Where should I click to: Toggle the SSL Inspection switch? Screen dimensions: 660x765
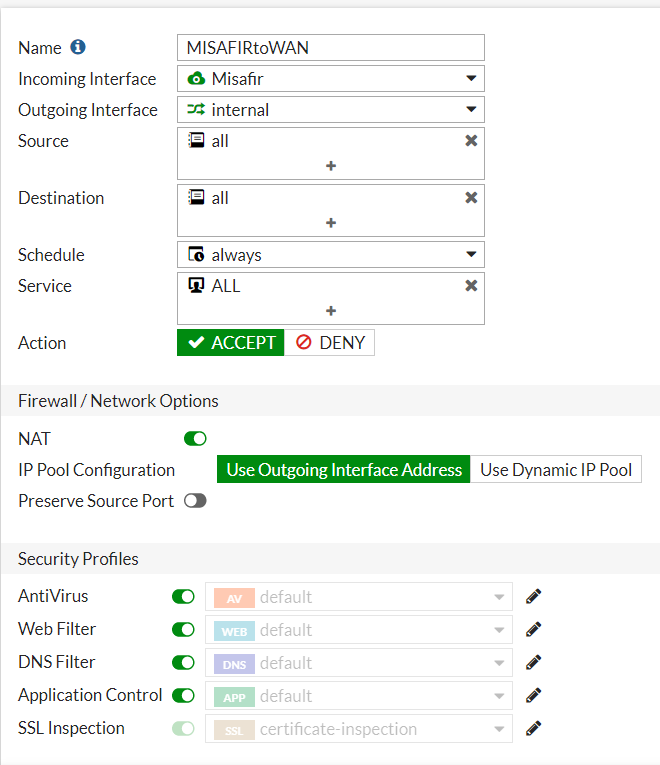click(x=183, y=728)
